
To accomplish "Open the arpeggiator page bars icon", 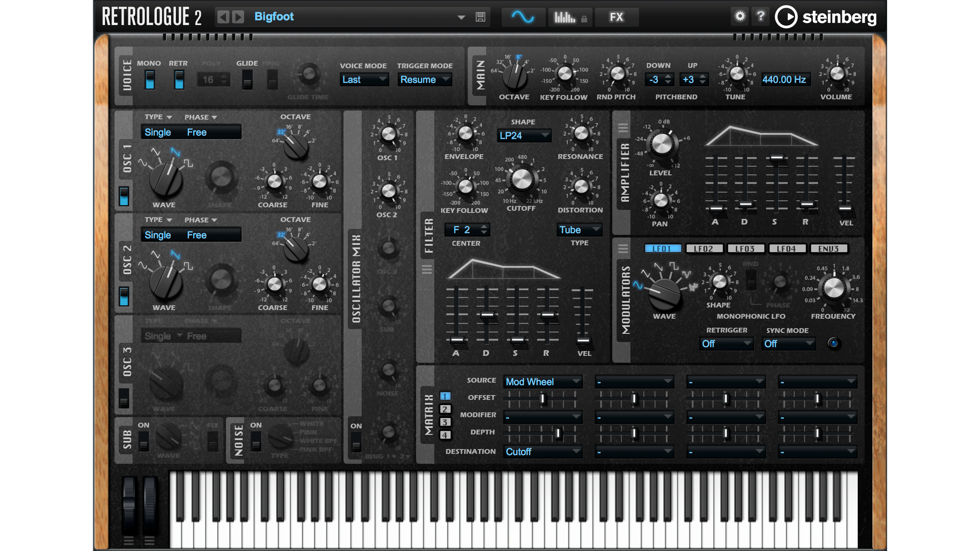I will pos(565,17).
